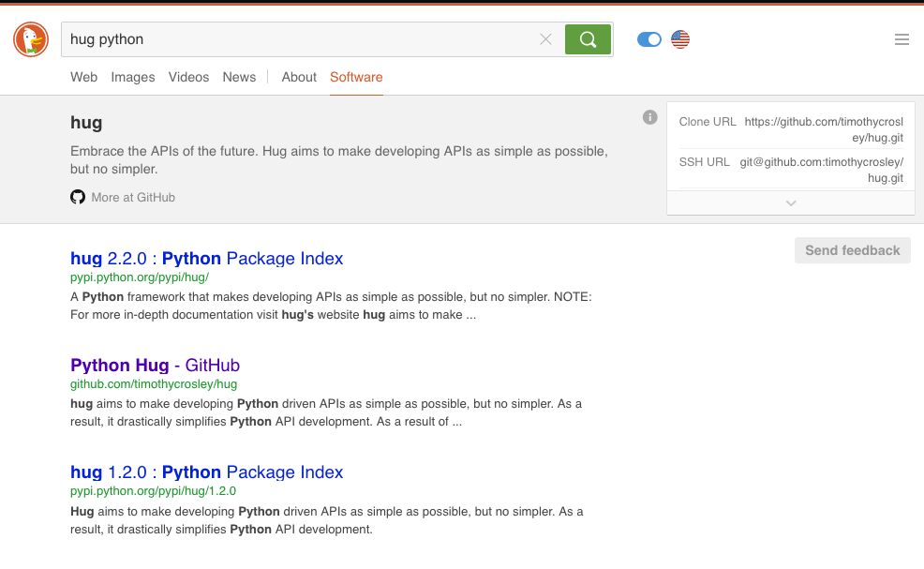Click the info icon in the hug panel
This screenshot has width=924, height=569.
click(650, 117)
